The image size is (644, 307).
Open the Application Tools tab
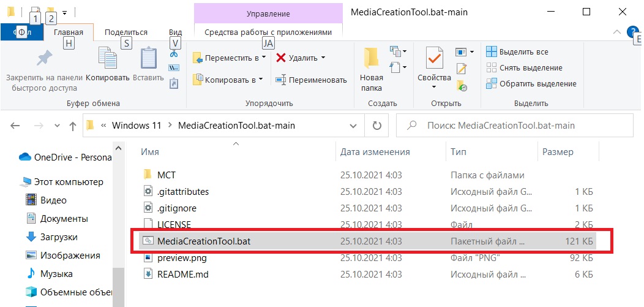tap(268, 32)
